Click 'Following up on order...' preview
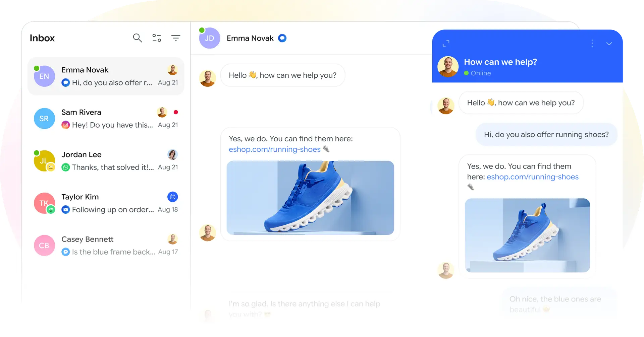 (x=113, y=210)
